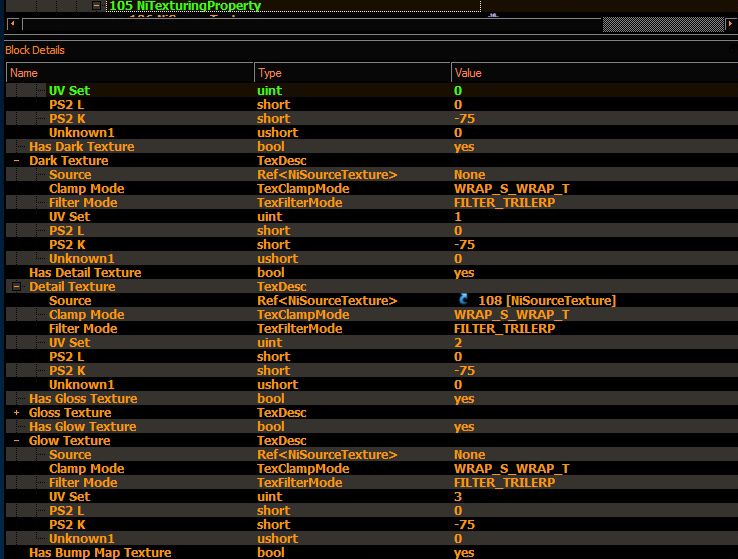
Task: Click the 108 [NiSourceTexture] reference value
Action: coord(547,300)
